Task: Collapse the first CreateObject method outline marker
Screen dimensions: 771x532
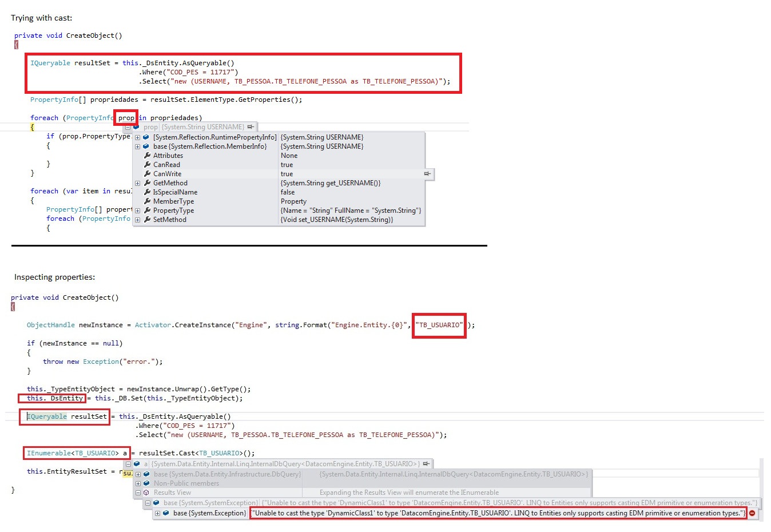Action: (16, 45)
